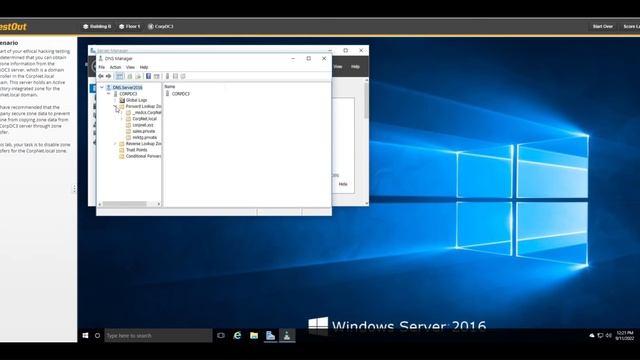Click the CorpDC3 navigation button
The width and height of the screenshot is (640, 360).
tap(160, 27)
